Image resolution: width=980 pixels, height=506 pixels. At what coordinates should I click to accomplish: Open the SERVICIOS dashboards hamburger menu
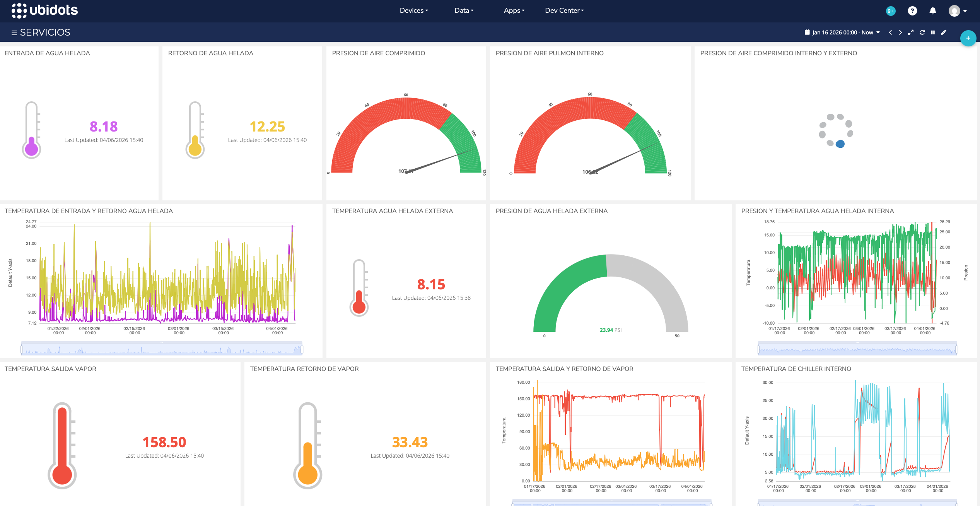(x=14, y=33)
